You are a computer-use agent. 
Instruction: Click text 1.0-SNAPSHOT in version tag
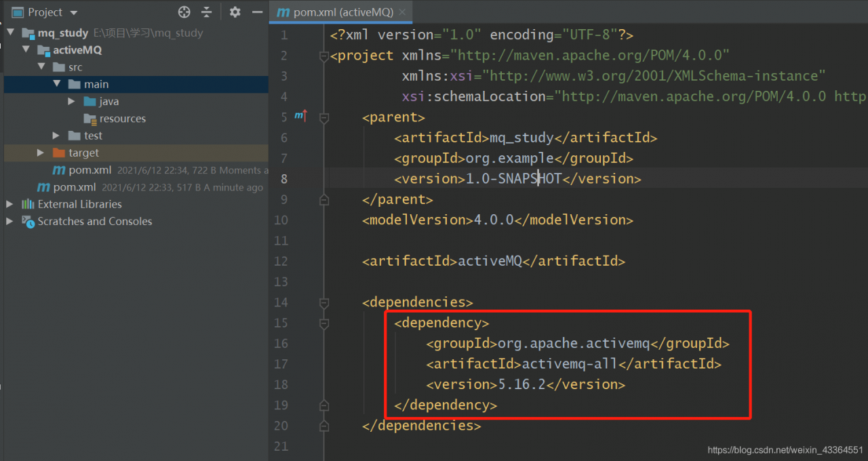(513, 179)
